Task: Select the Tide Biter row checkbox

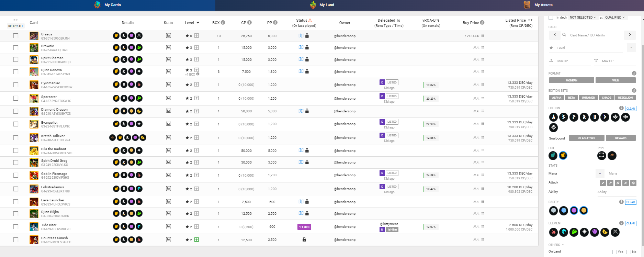Action: coord(16,227)
